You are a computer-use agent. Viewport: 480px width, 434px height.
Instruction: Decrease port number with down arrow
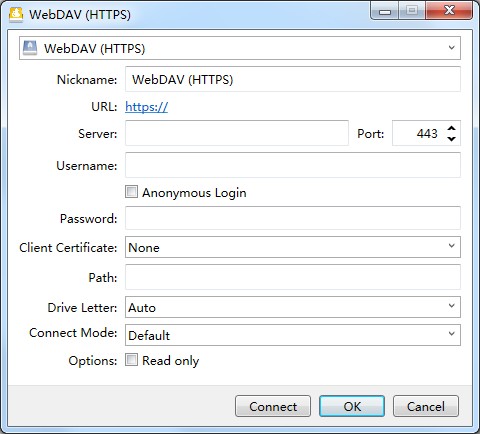pyautogui.click(x=451, y=138)
